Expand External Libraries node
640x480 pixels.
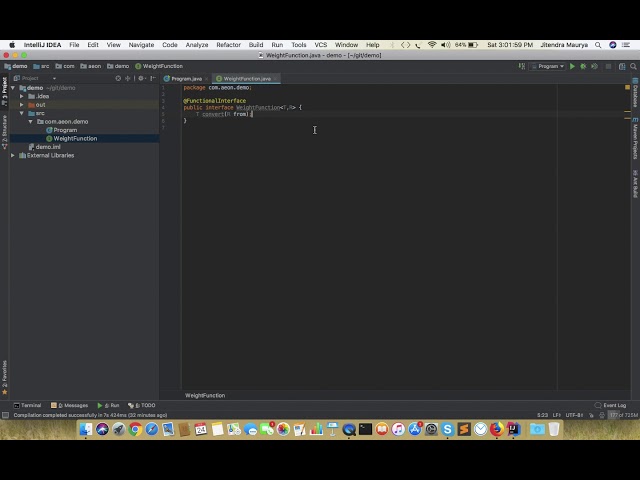coord(13,156)
